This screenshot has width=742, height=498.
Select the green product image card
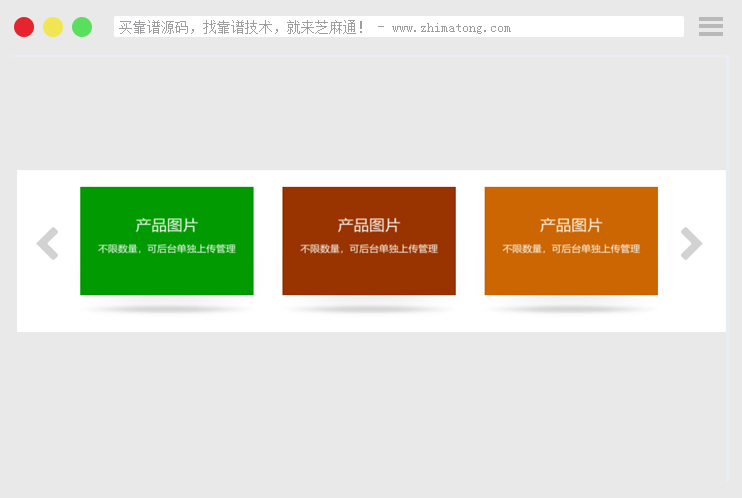[166, 270]
